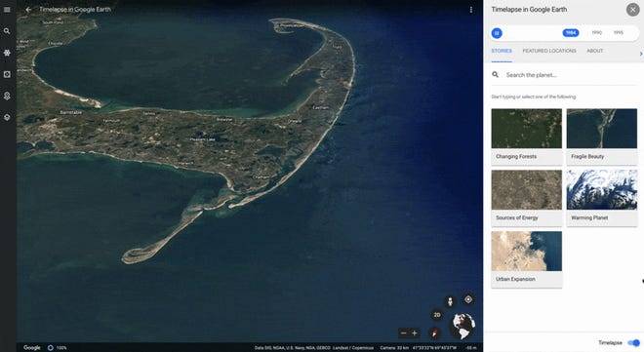The height and width of the screenshot is (352, 644).
Task: Close the Timelapse side panel
Action: point(632,10)
